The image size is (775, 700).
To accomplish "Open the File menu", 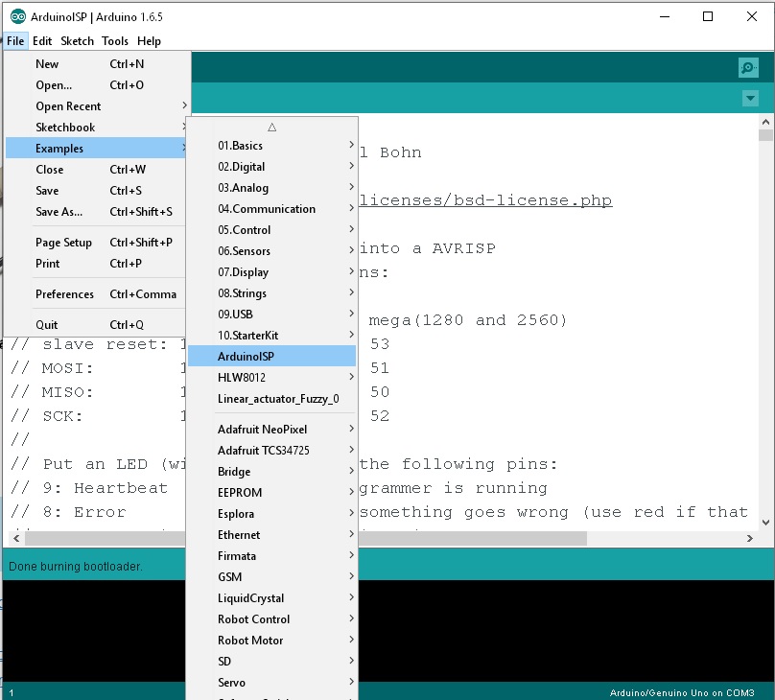I will 15,41.
